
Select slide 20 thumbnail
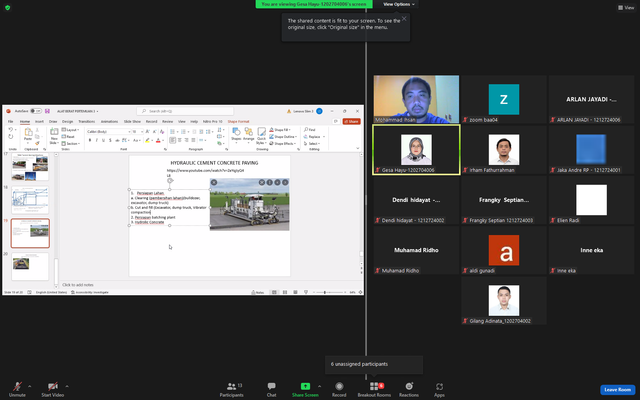pyautogui.click(x=30, y=267)
